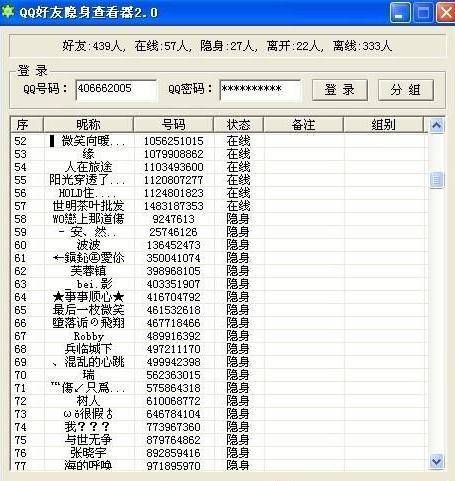Click the number 646784104

click(173, 414)
